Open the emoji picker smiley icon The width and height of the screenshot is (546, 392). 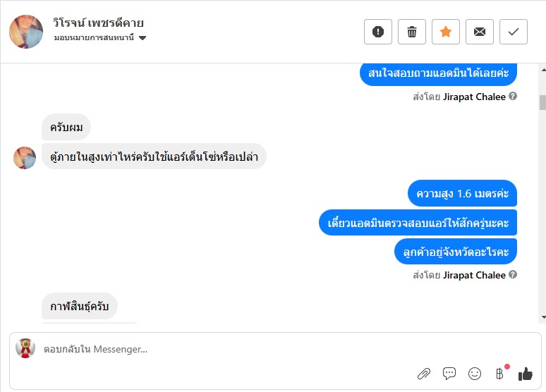click(475, 374)
